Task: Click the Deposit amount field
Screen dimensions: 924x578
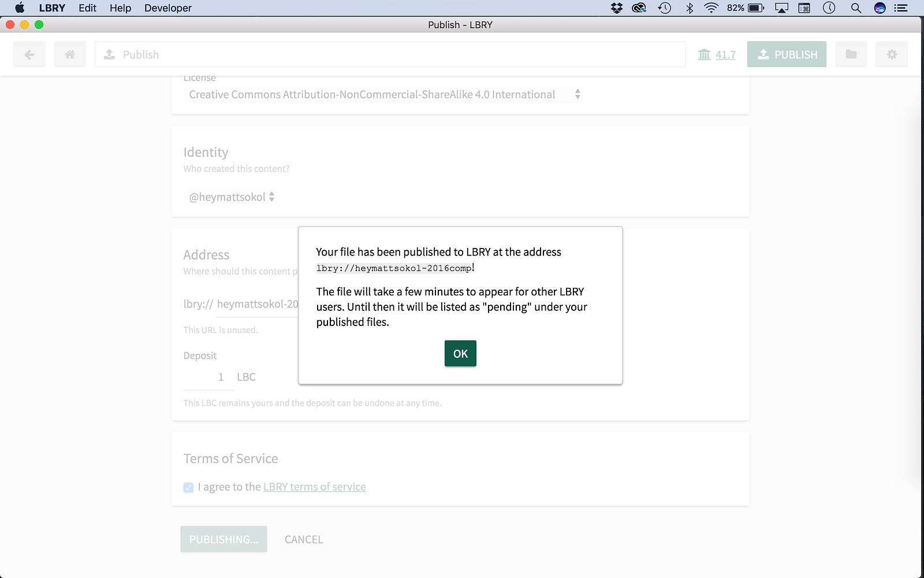Action: pyautogui.click(x=208, y=377)
